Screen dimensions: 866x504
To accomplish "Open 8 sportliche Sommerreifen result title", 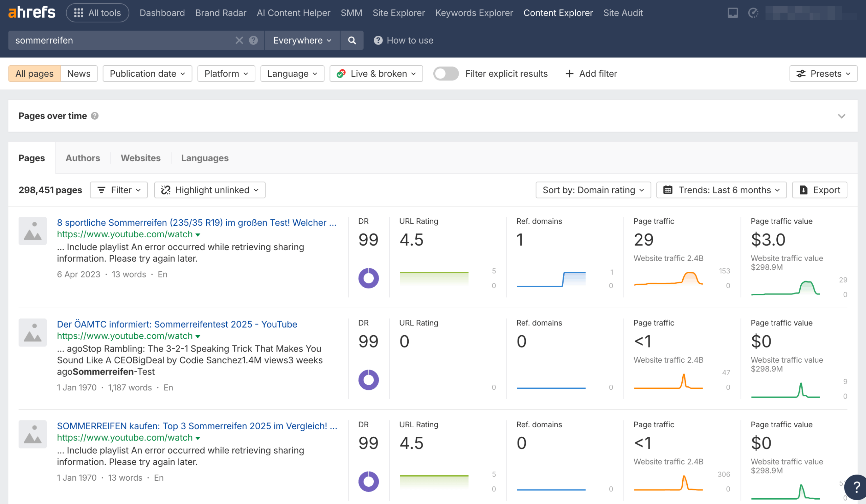I will click(197, 222).
